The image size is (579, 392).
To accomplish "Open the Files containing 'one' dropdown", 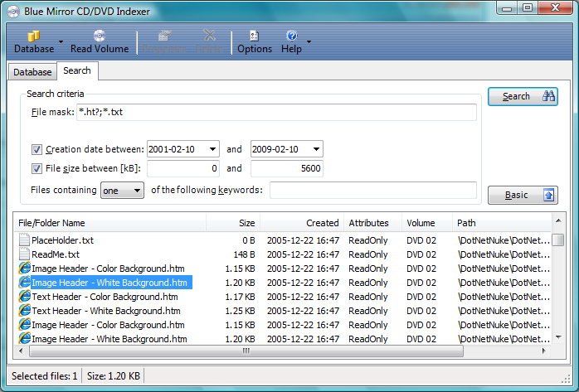I will [122, 191].
